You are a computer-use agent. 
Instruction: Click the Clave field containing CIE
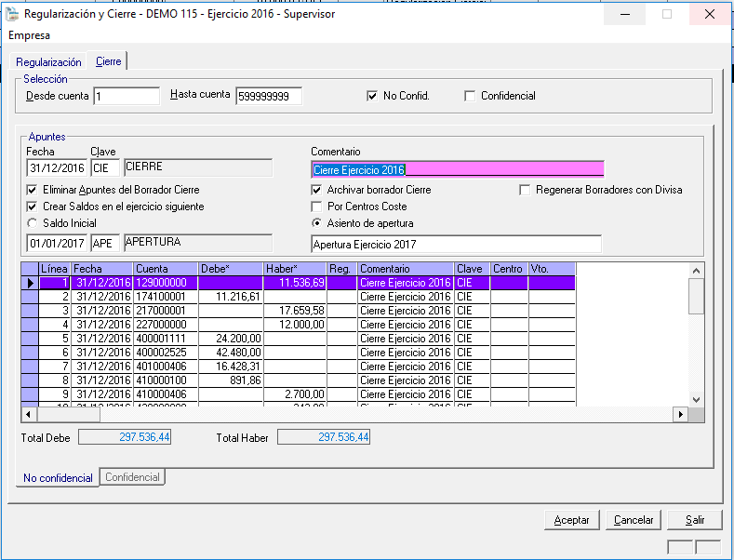pyautogui.click(x=105, y=167)
